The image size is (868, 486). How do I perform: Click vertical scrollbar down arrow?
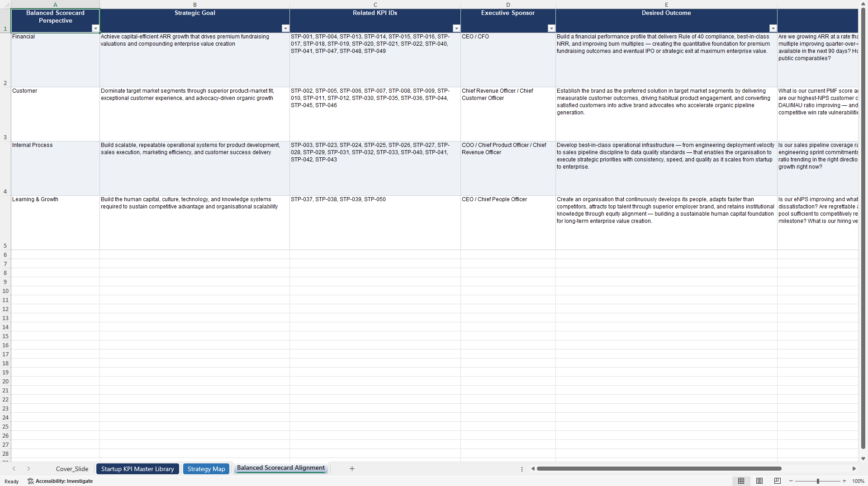click(863, 458)
